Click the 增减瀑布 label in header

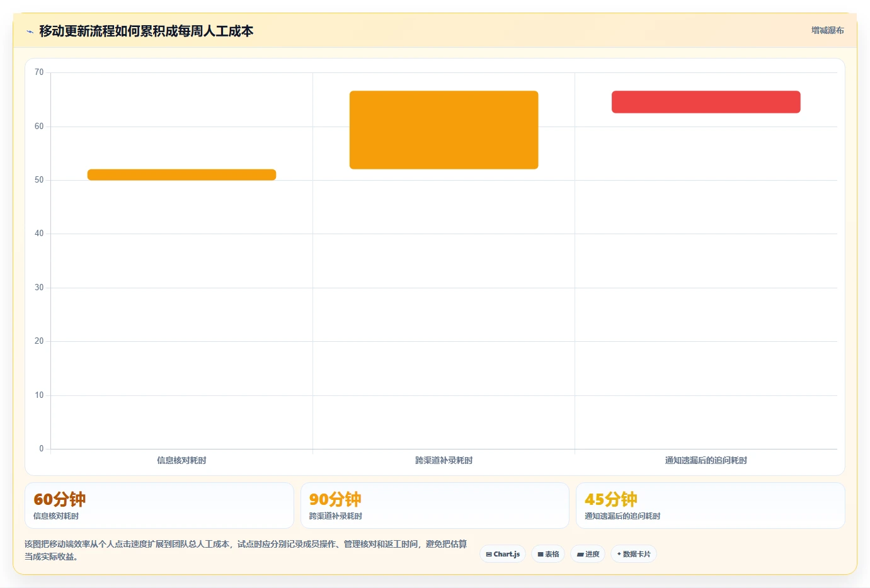(827, 30)
